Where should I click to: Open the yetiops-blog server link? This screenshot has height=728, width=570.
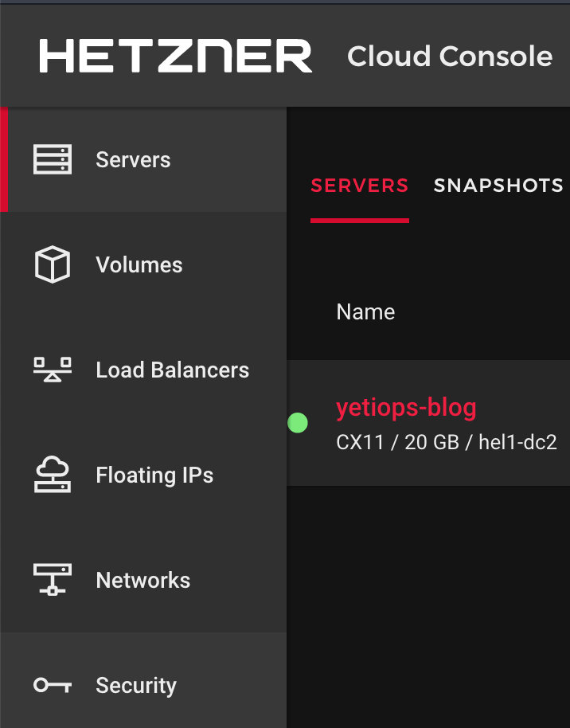[406, 408]
